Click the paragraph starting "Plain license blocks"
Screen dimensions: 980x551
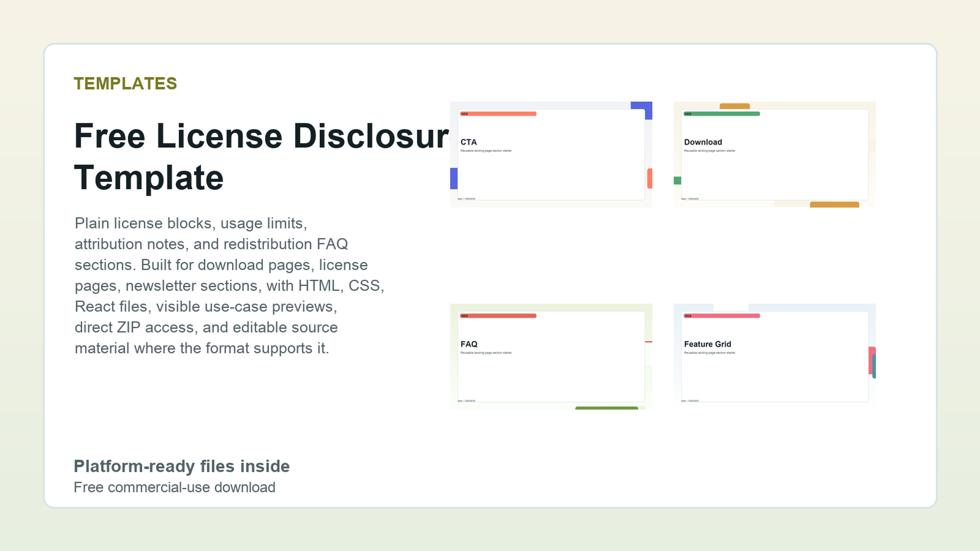229,286
